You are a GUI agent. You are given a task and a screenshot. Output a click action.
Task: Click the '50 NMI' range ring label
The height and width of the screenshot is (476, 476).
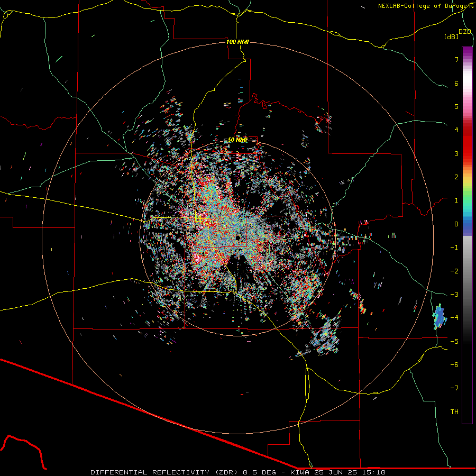click(x=237, y=140)
